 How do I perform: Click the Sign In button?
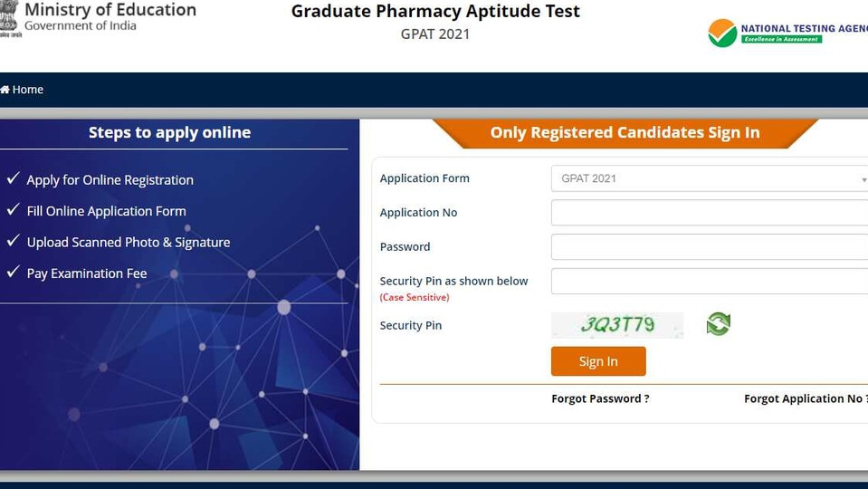point(598,361)
